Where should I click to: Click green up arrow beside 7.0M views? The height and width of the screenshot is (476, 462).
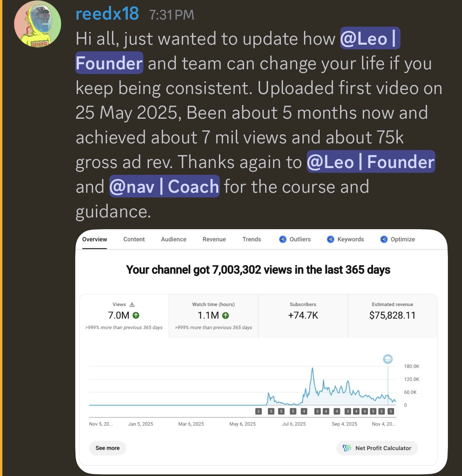[136, 315]
